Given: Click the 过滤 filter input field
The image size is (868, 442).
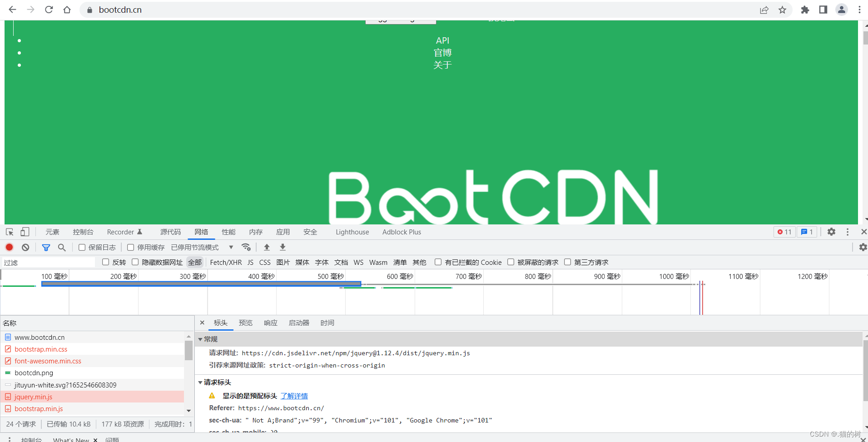Looking at the screenshot, I should pyautogui.click(x=48, y=263).
